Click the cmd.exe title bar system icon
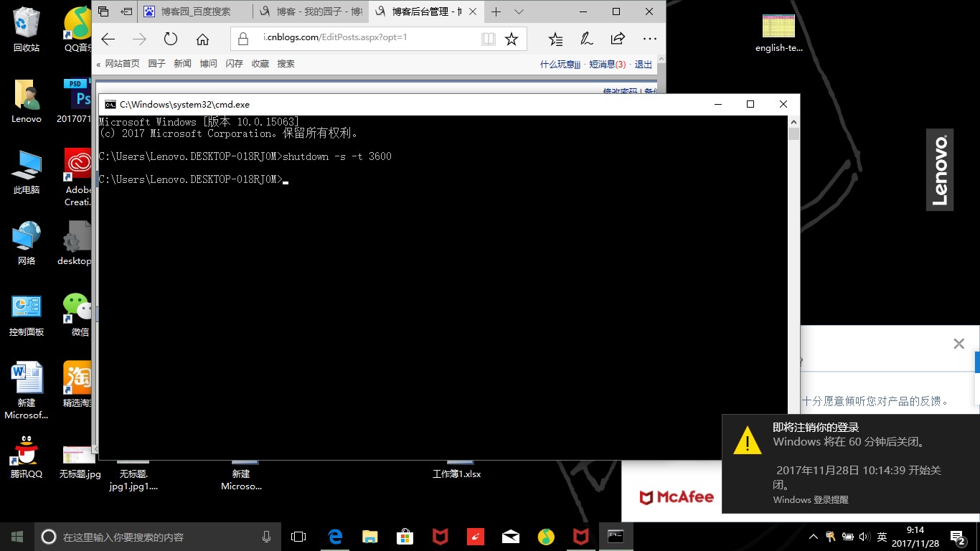The image size is (980, 551). 110,105
